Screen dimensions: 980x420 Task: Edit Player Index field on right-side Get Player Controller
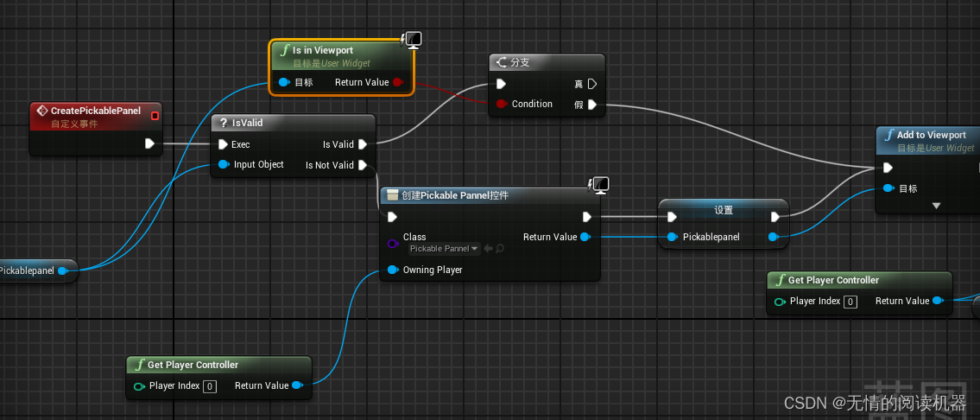click(x=850, y=302)
